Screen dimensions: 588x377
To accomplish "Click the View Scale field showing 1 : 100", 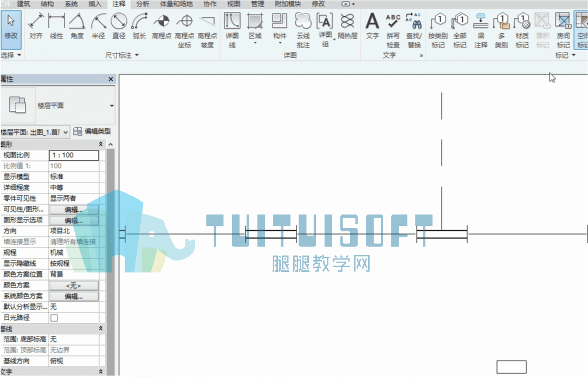I will coord(74,155).
